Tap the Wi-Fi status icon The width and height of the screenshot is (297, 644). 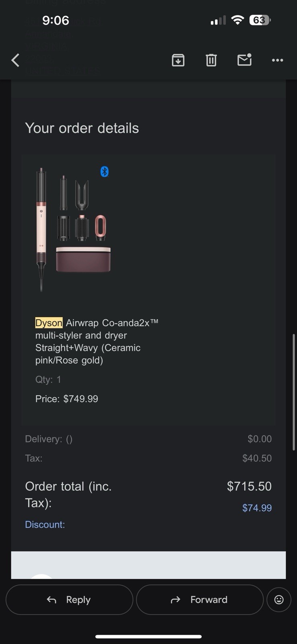[x=238, y=20]
